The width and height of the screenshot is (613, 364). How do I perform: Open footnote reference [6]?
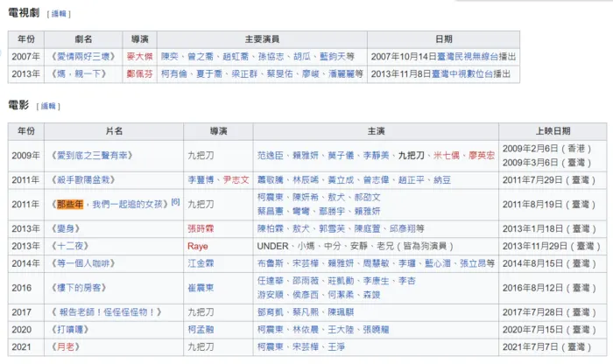(x=175, y=202)
